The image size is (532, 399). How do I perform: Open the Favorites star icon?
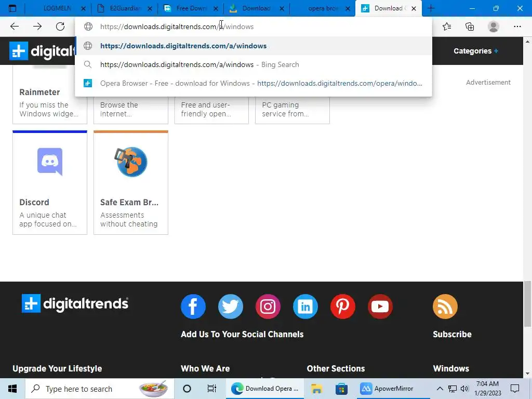(447, 26)
